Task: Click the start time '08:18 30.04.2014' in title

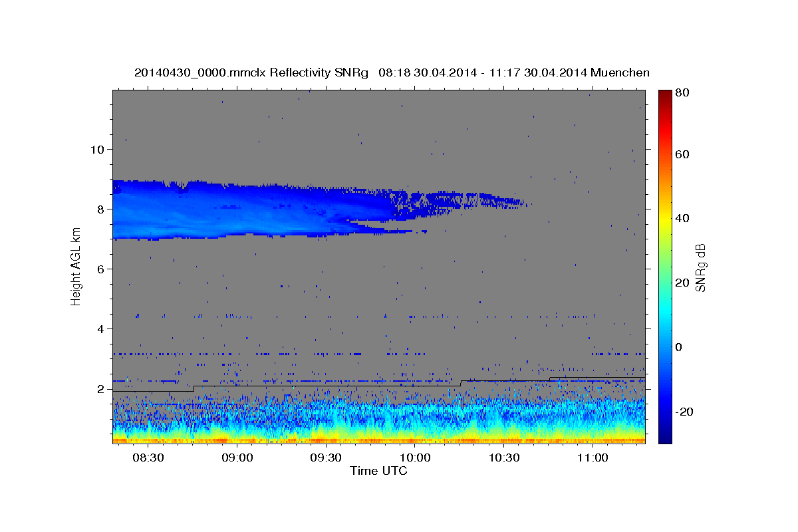Action: coord(426,72)
